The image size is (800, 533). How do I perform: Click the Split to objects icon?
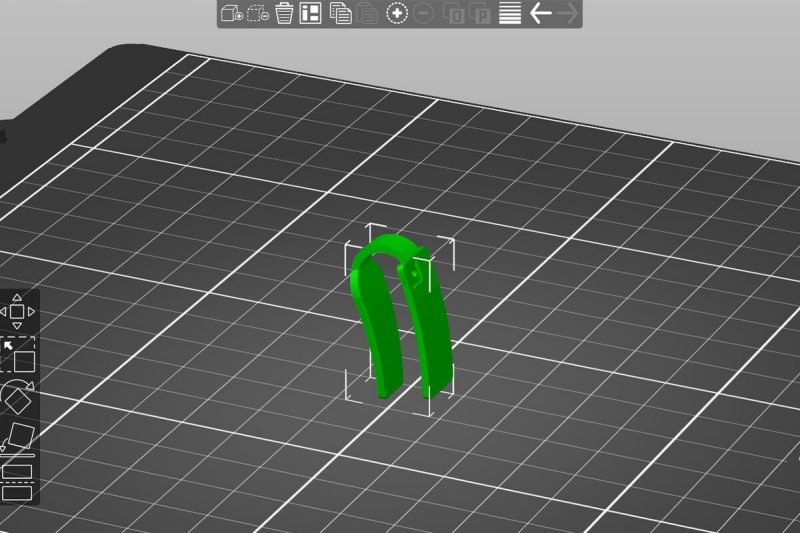click(x=454, y=13)
